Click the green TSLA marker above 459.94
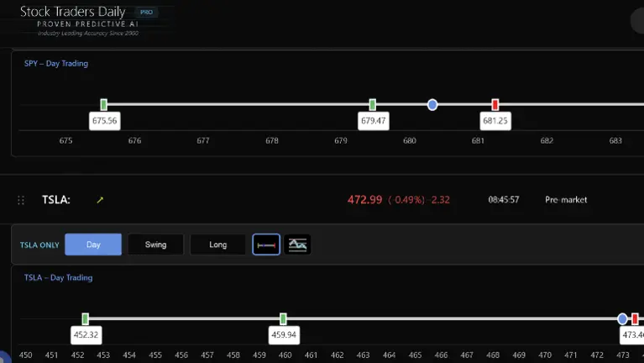 click(x=284, y=319)
